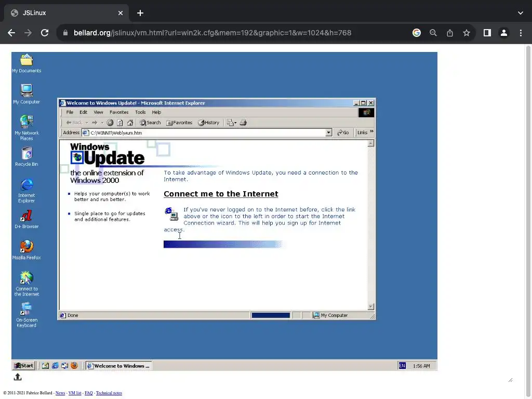
Task: Open My Documents desktop icon
Action: coord(26,63)
